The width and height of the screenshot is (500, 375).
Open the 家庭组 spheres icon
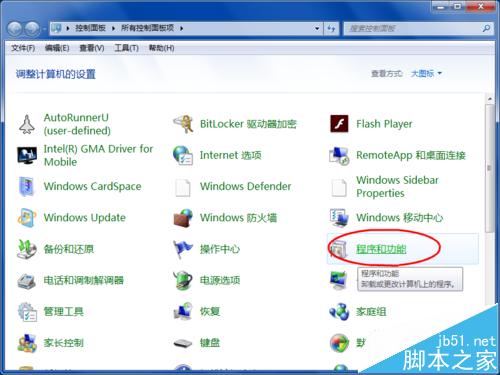pos(339,311)
